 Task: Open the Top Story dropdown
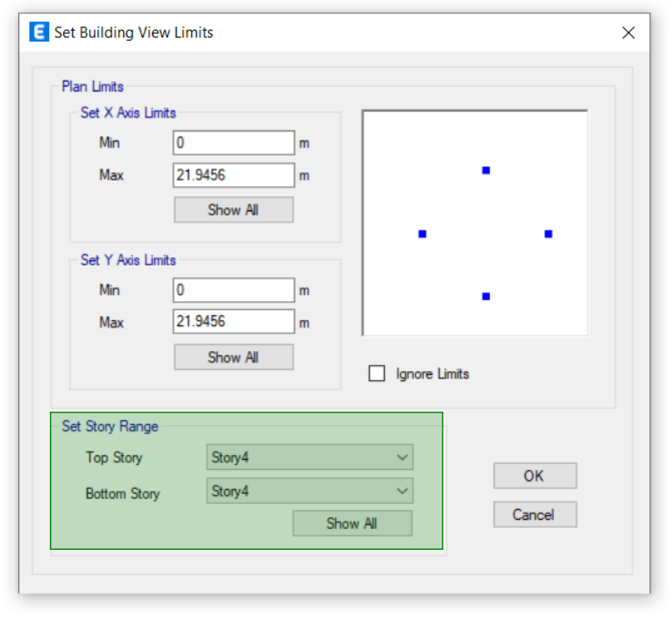tap(309, 457)
